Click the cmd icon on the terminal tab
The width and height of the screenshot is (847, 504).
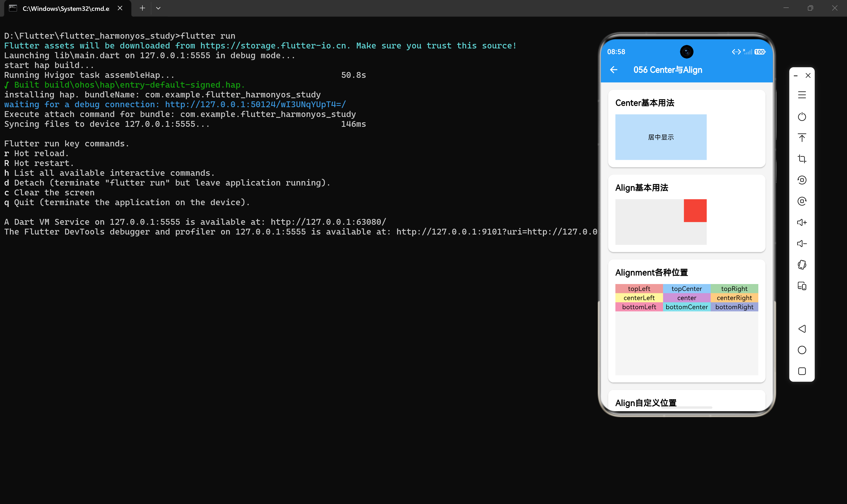click(x=13, y=8)
